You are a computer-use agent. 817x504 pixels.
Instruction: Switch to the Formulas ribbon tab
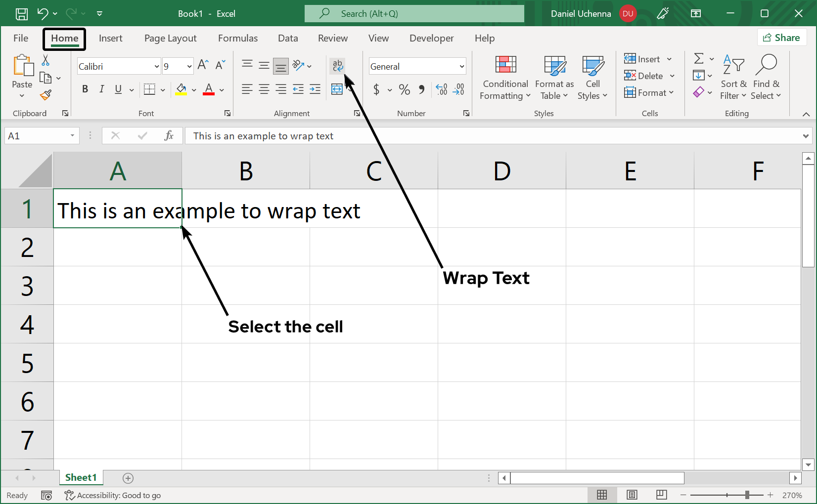click(x=238, y=38)
